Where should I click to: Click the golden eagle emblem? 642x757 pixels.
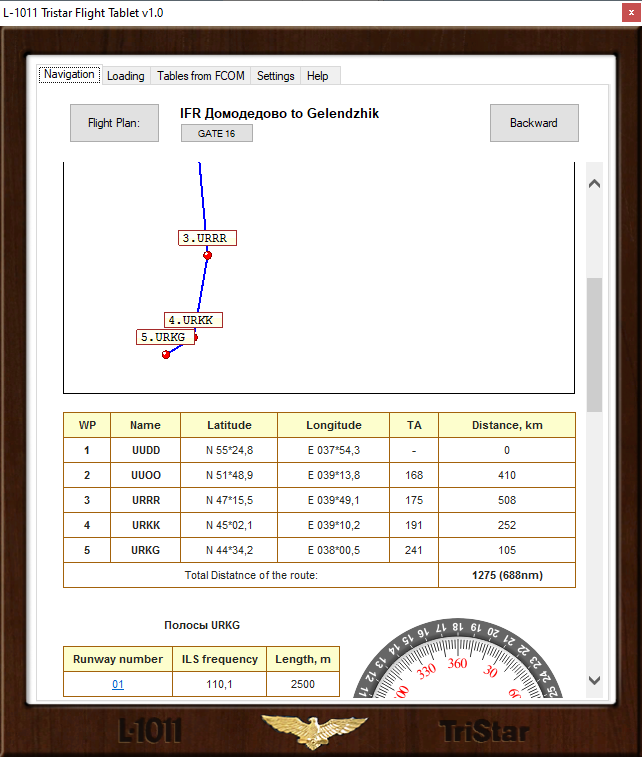[x=314, y=731]
